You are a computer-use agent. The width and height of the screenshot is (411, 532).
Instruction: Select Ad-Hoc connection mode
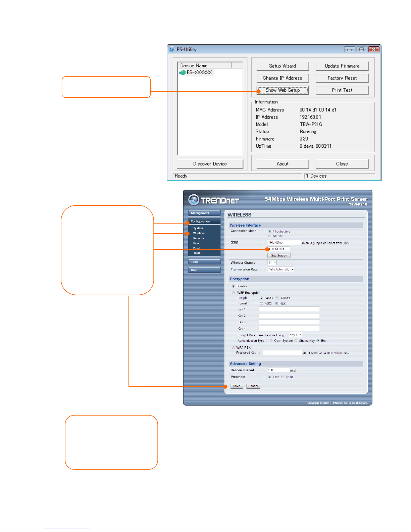click(x=270, y=236)
